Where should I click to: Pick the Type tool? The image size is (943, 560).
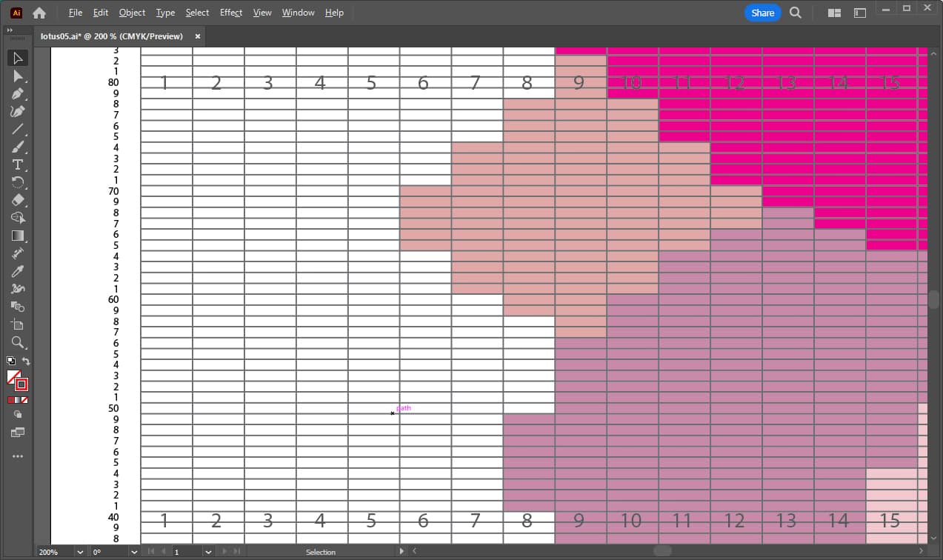tap(18, 164)
